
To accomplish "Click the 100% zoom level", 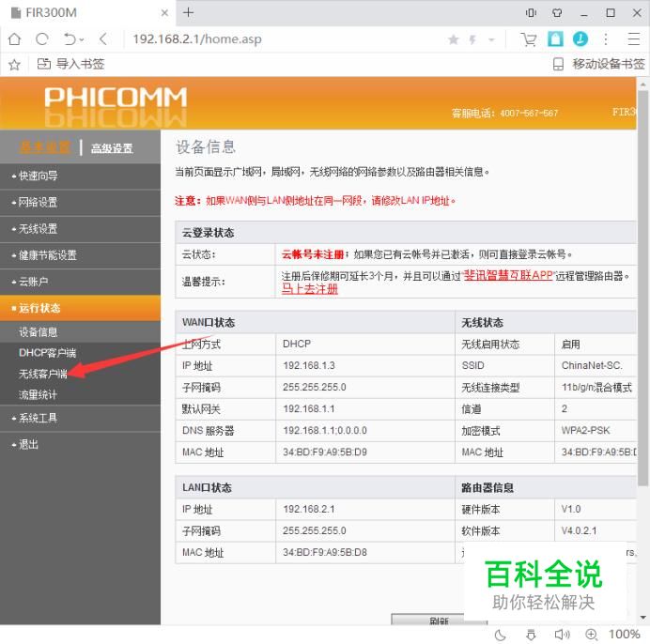I will coord(625,634).
